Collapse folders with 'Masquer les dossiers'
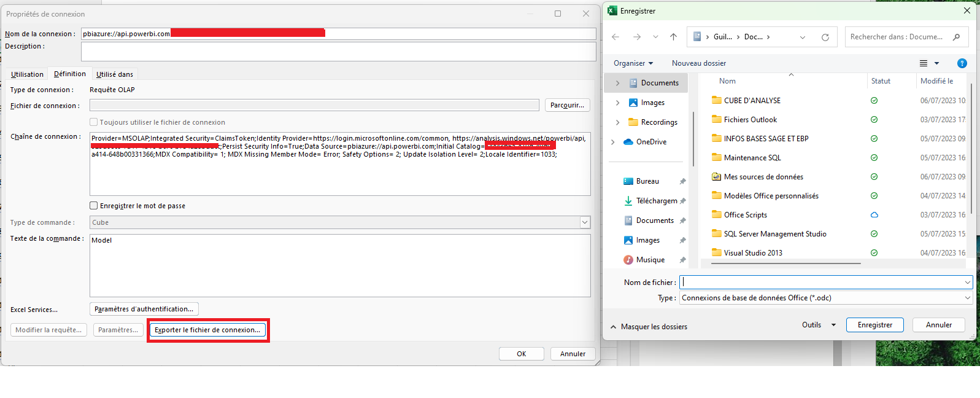Viewport: 980px width, 398px height. (x=649, y=327)
